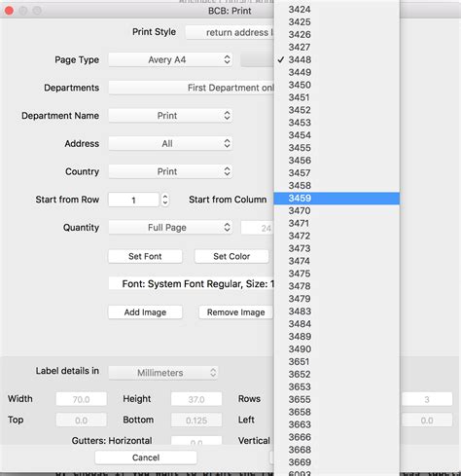Select Avery label 3655
Image resolution: width=461 pixels, height=476 pixels.
[x=337, y=399]
